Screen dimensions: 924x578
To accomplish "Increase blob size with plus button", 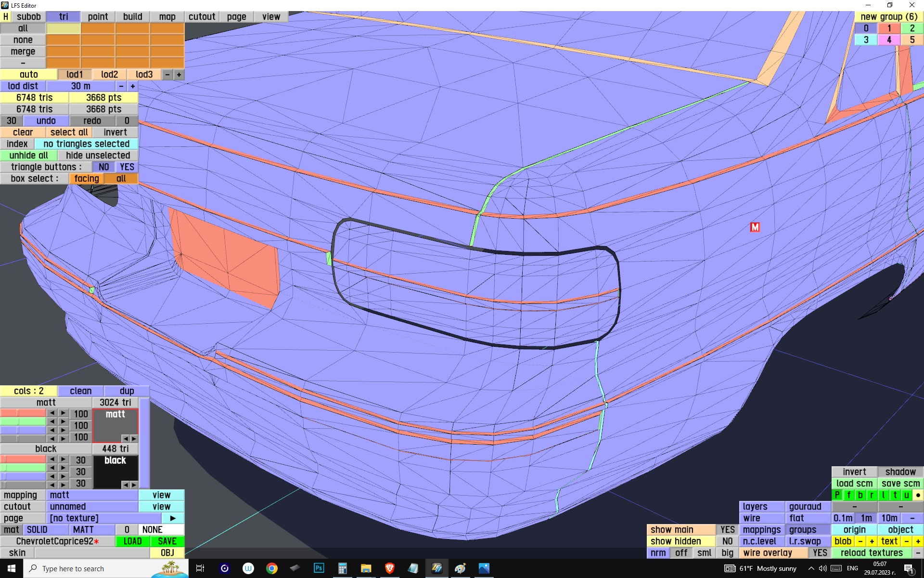I will tap(872, 541).
